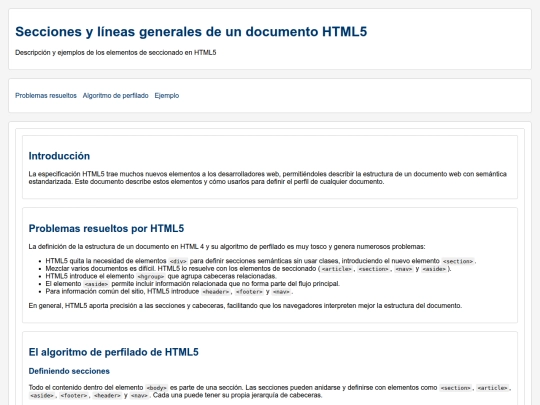Click paragraph starting 'La especificación HTML5 trae'
The height and width of the screenshot is (405, 540).
click(268, 178)
